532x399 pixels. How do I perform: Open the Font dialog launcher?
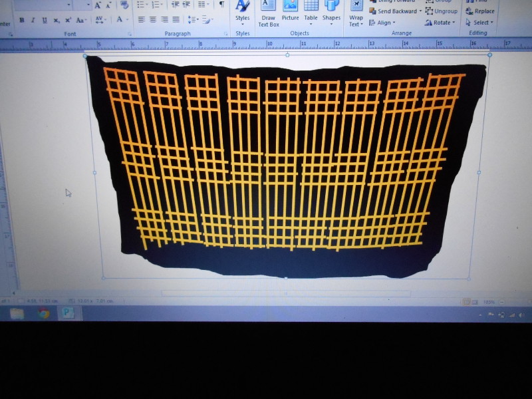coord(129,34)
